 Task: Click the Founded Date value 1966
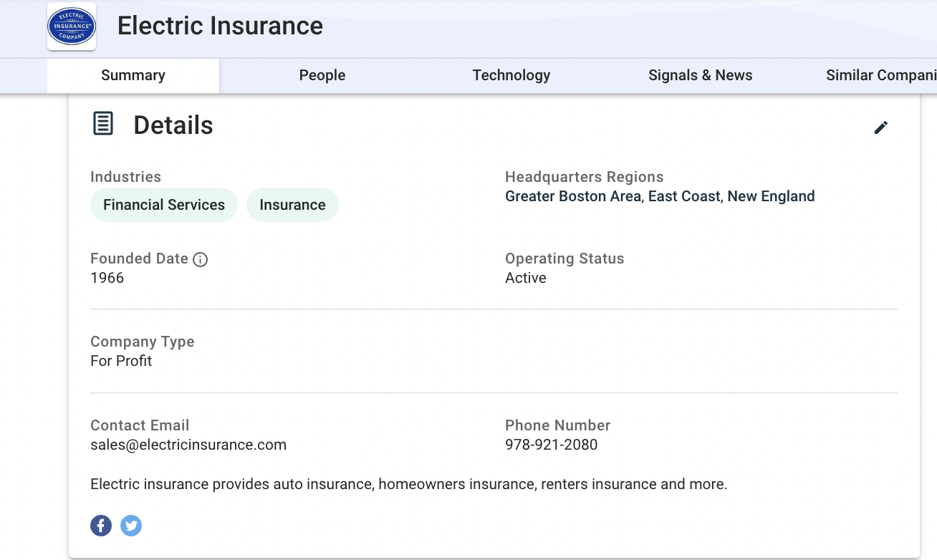[x=107, y=278]
